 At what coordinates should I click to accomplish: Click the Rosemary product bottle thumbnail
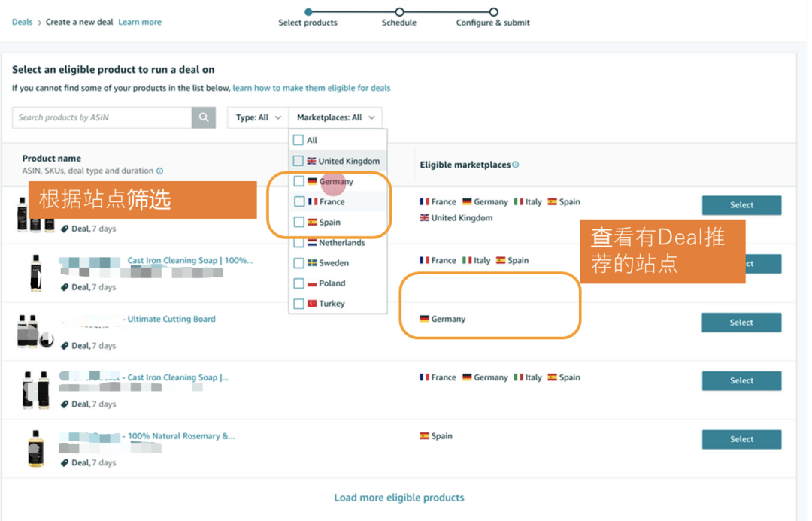coord(35,448)
